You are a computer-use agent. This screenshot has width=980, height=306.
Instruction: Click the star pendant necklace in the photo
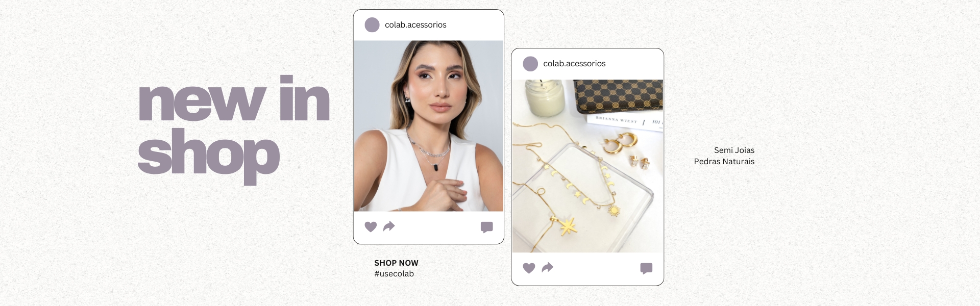coord(568,226)
